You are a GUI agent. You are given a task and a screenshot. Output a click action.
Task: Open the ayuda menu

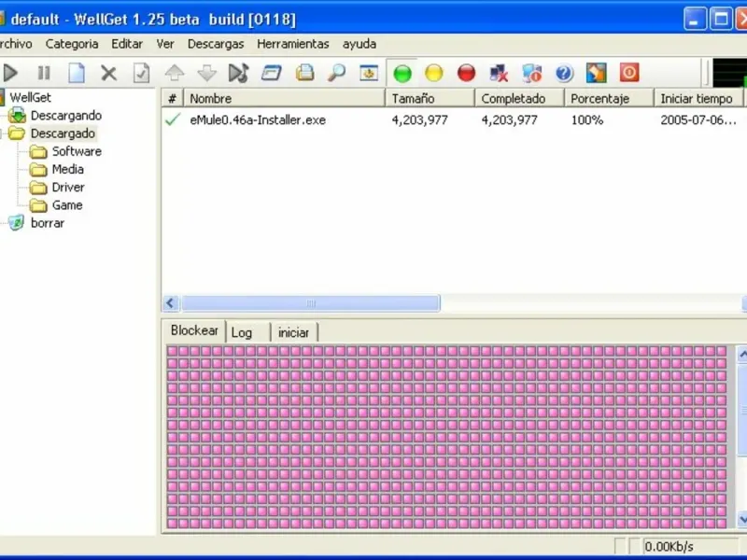[359, 44]
